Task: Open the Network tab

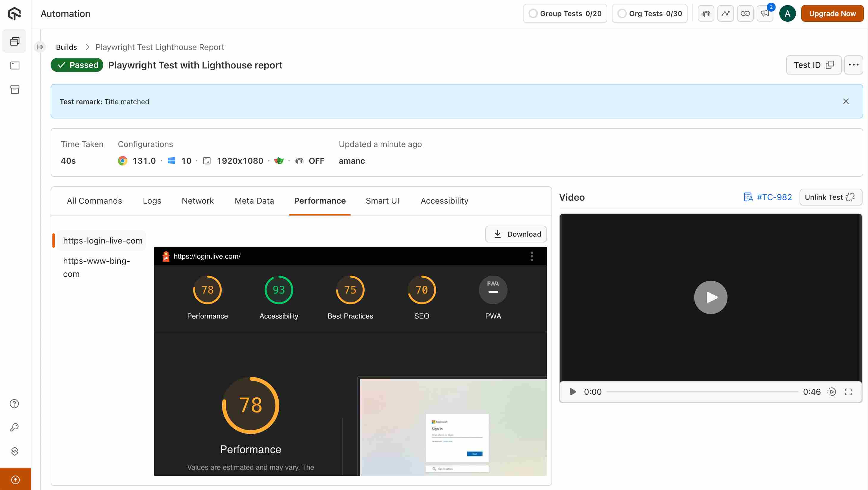Action: tap(197, 201)
